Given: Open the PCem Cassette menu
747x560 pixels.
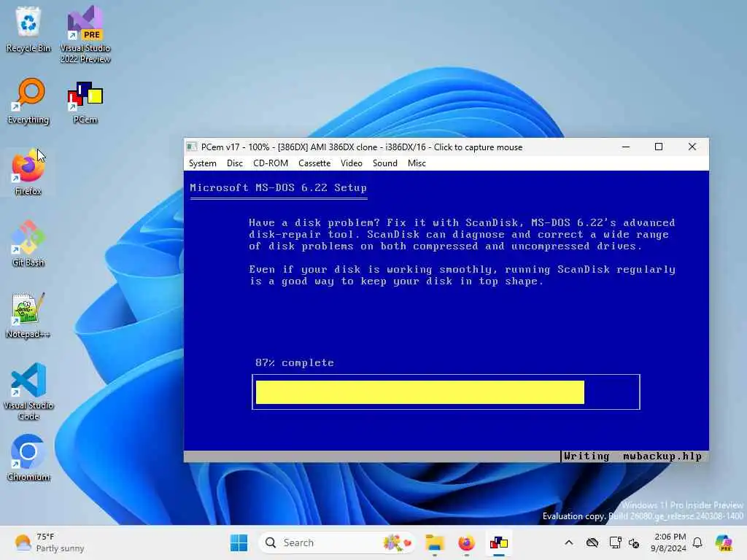Looking at the screenshot, I should tap(314, 163).
